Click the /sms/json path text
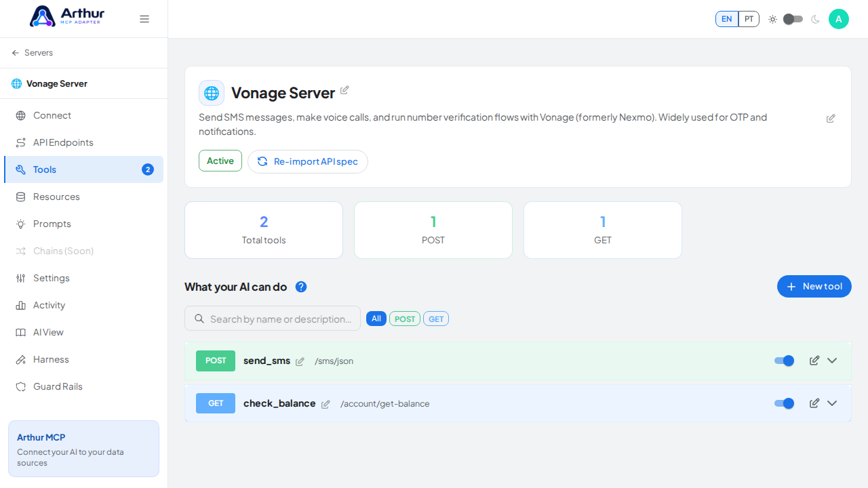The width and height of the screenshot is (868, 488). (334, 361)
